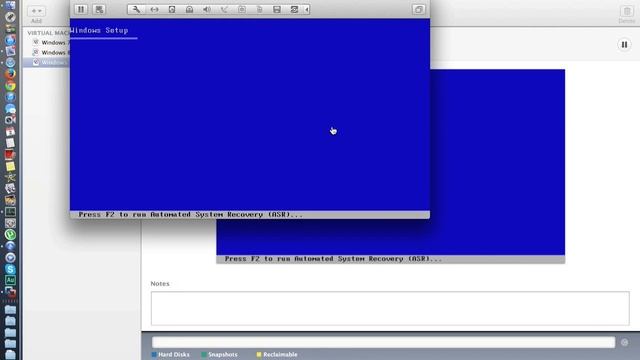Pause the VM using the library window's round pause button
This screenshot has height=360, width=640.
click(x=624, y=44)
